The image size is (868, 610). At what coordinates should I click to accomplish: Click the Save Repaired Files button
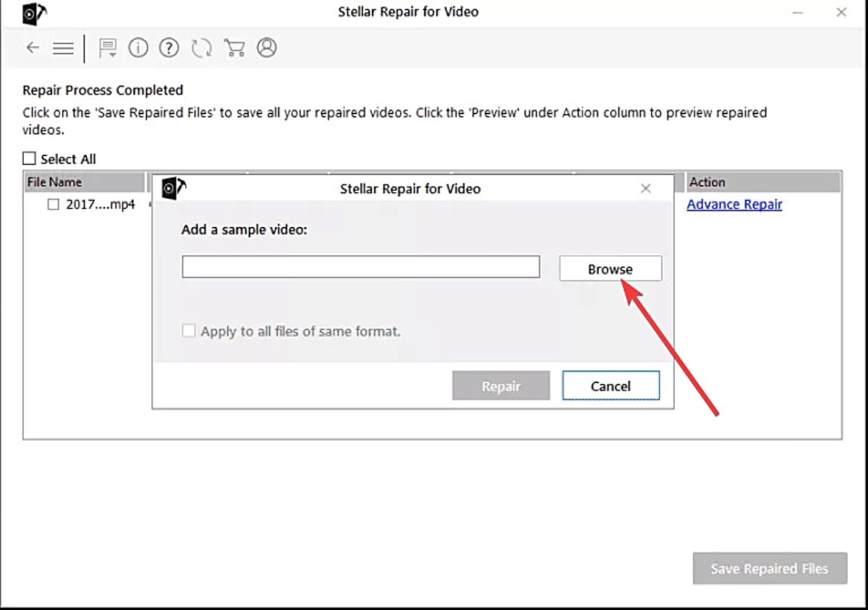pyautogui.click(x=770, y=569)
